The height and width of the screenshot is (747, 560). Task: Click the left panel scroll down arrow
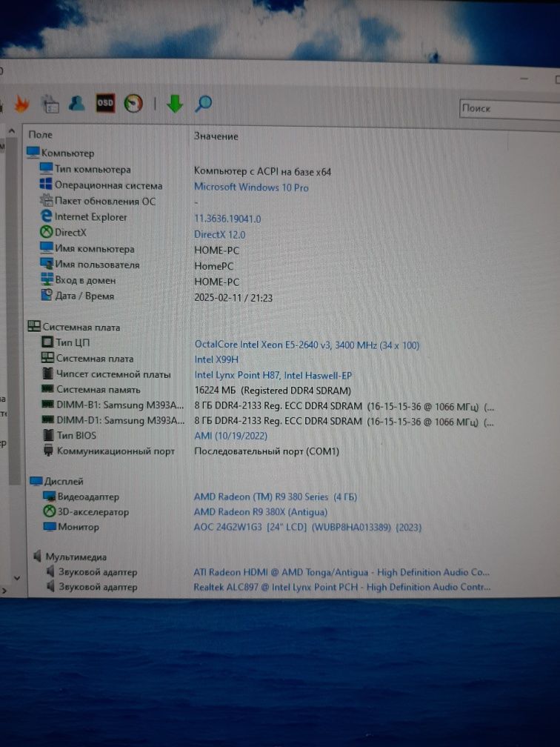pos(16,578)
